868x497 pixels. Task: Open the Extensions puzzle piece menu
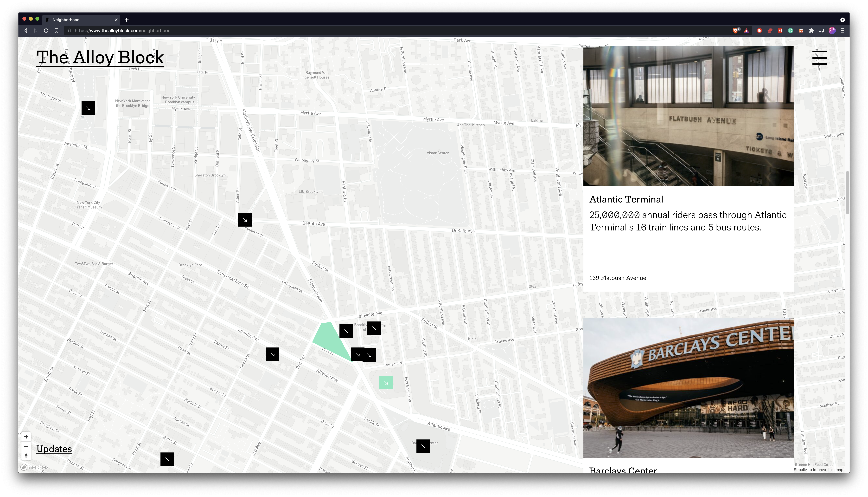811,30
